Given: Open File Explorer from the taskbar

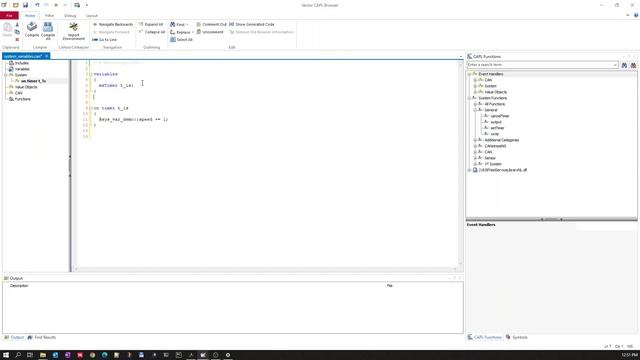Looking at the screenshot, I should coord(42,355).
